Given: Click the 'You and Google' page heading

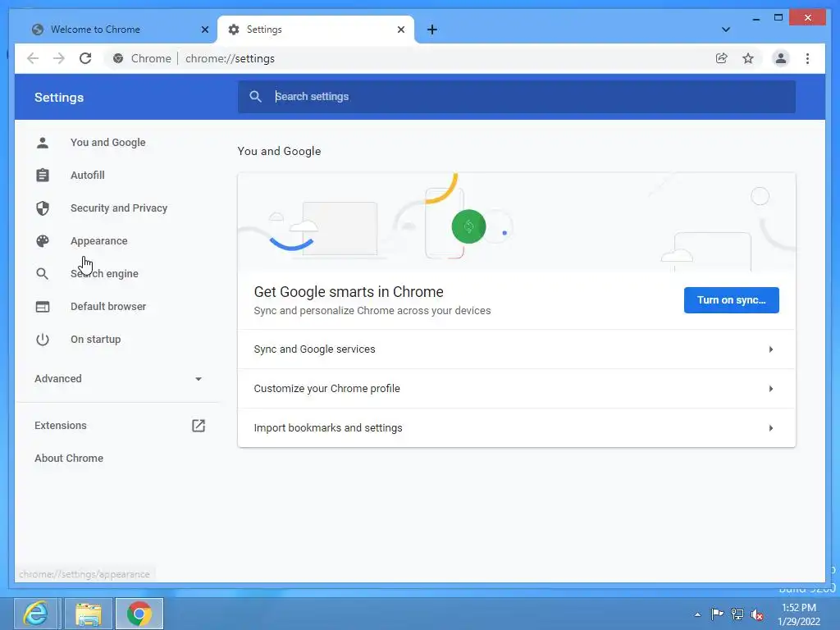Looking at the screenshot, I should pos(279,151).
